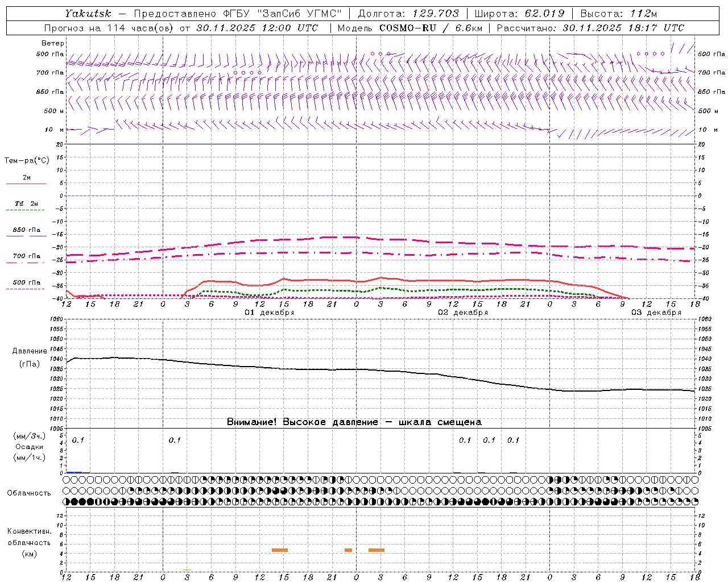Click the "Yakutsk" station title

88,14
